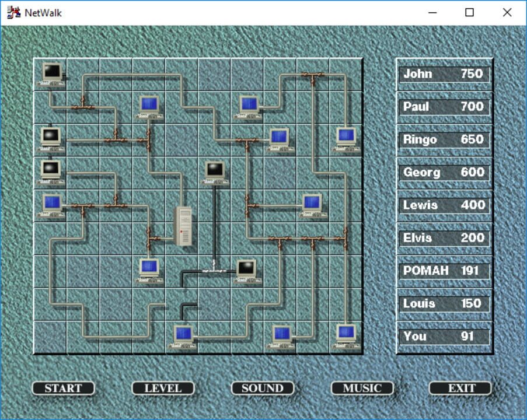Select the computer in the grid's bottom-right corner

(x=346, y=334)
